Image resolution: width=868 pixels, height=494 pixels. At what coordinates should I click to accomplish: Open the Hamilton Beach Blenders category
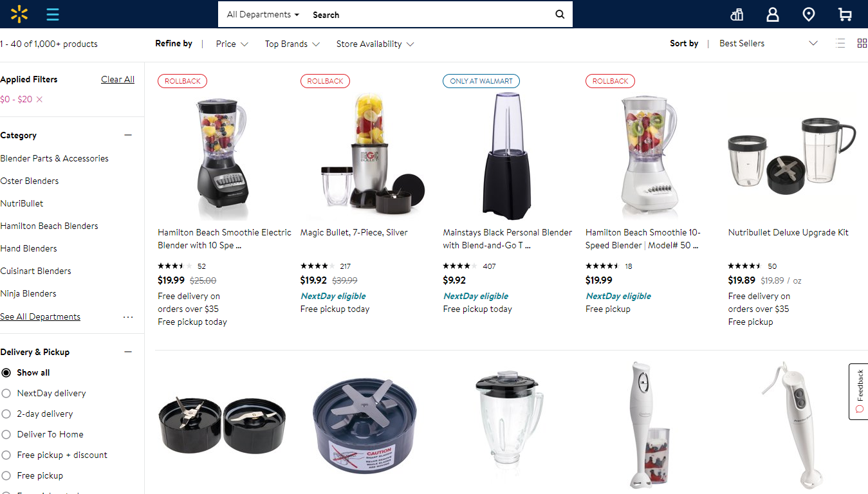50,226
